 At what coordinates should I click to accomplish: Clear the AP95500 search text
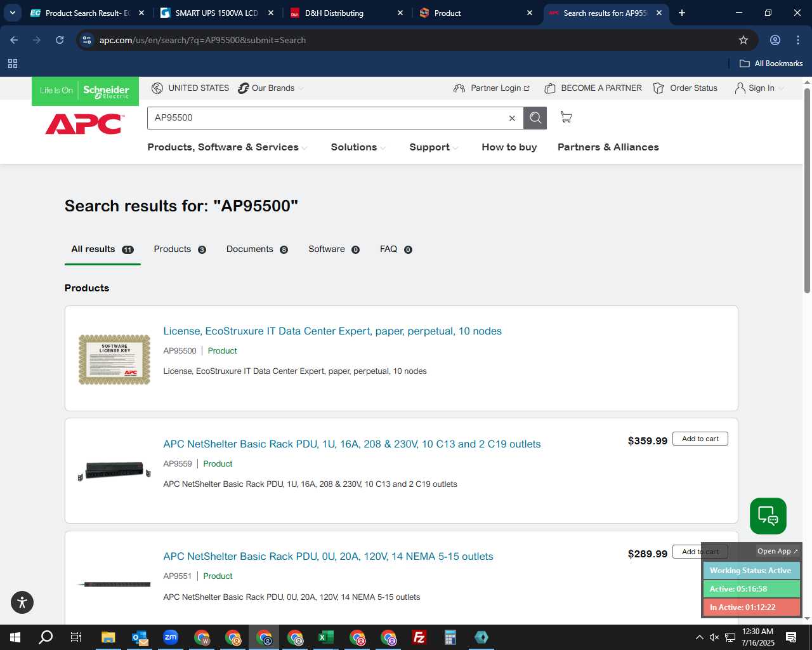512,118
